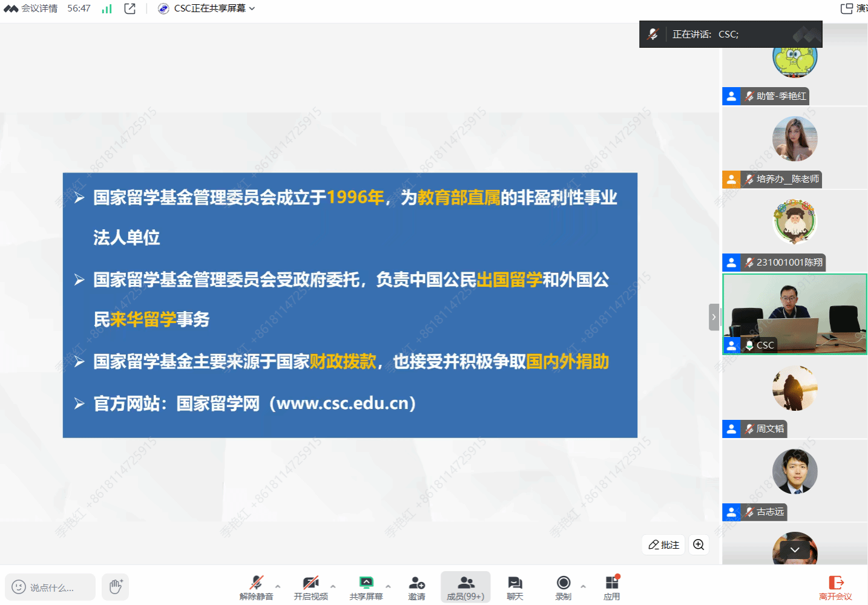Viewport: 868px width, 605px height.
Task: Unmute microphone (解除静音)
Action: pos(257,587)
